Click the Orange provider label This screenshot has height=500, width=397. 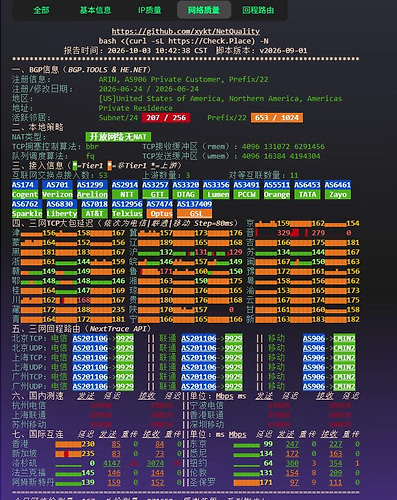click(x=277, y=194)
